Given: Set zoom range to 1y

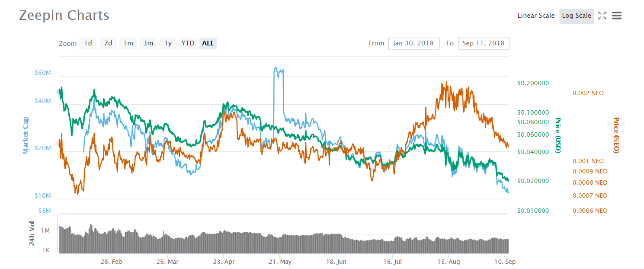Looking at the screenshot, I should tap(168, 43).
